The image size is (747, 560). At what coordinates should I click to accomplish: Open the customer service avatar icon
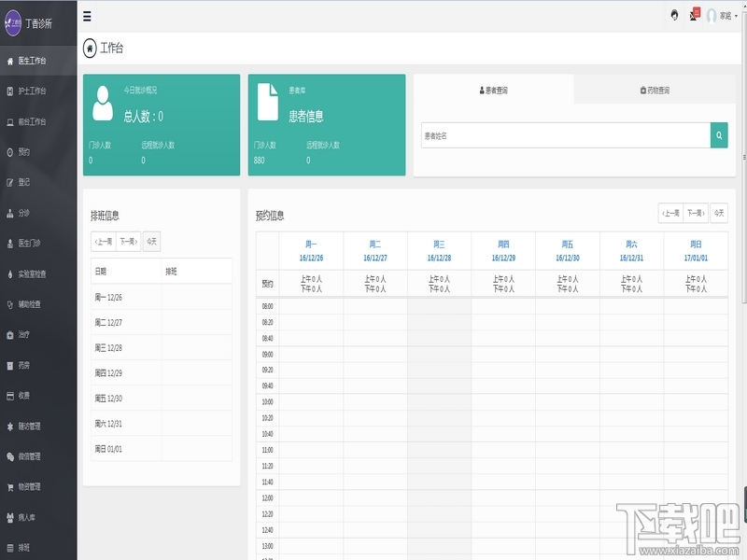point(674,15)
